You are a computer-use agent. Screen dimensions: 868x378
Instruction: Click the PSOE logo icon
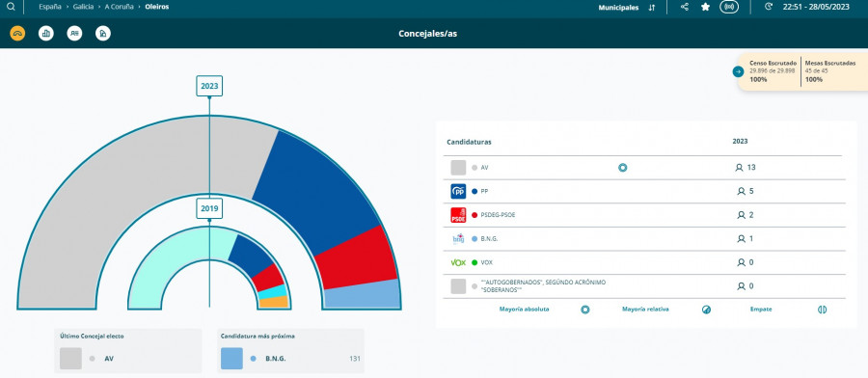tap(458, 215)
